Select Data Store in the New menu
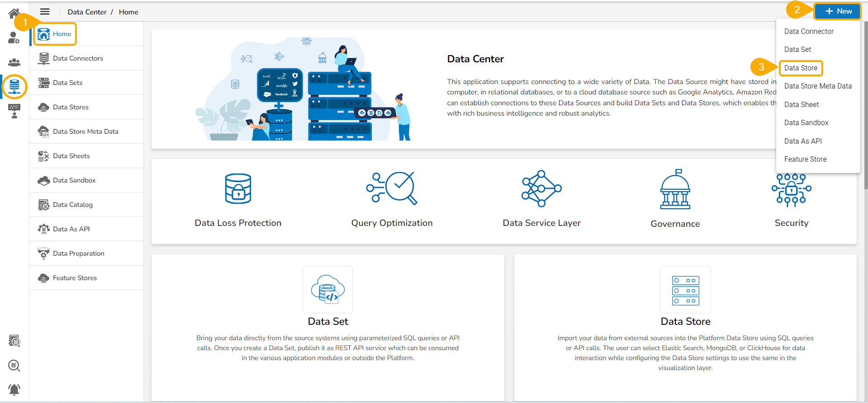 [x=801, y=68]
